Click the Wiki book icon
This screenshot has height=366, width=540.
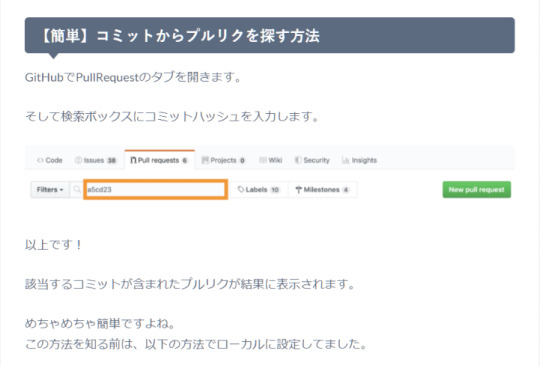262,160
